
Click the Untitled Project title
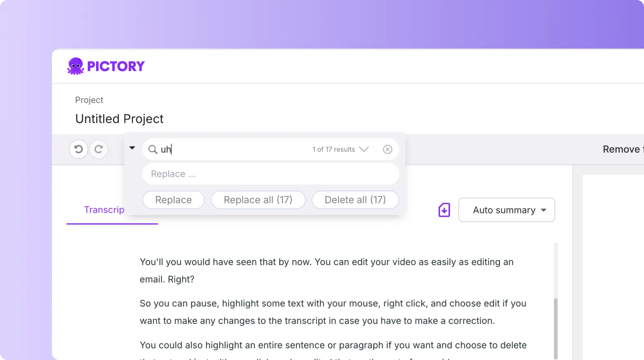[x=119, y=119]
